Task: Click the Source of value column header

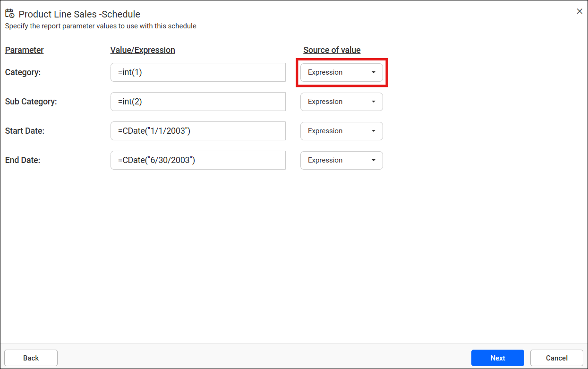Action: coord(332,50)
